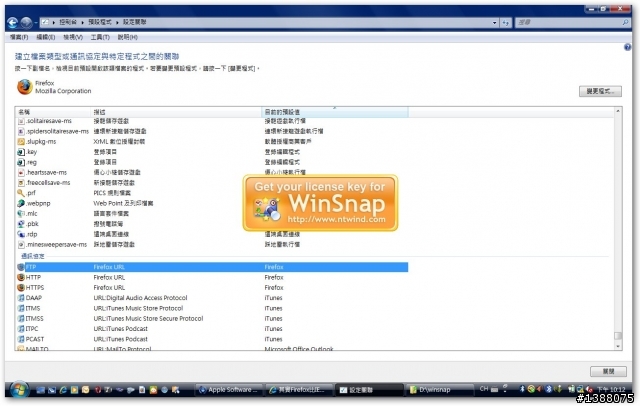The height and width of the screenshot is (406, 640).
Task: Click the list scrollbar down arrow
Action: [618, 346]
